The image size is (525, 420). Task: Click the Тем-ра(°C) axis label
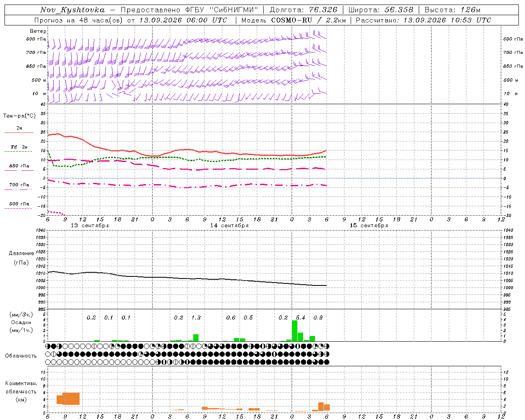click(19, 116)
